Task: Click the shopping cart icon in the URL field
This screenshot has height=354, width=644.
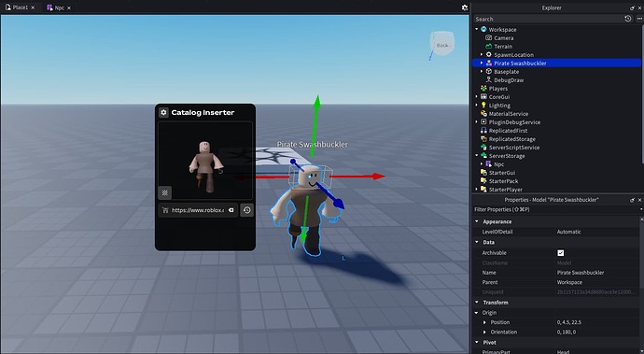Action: point(165,210)
